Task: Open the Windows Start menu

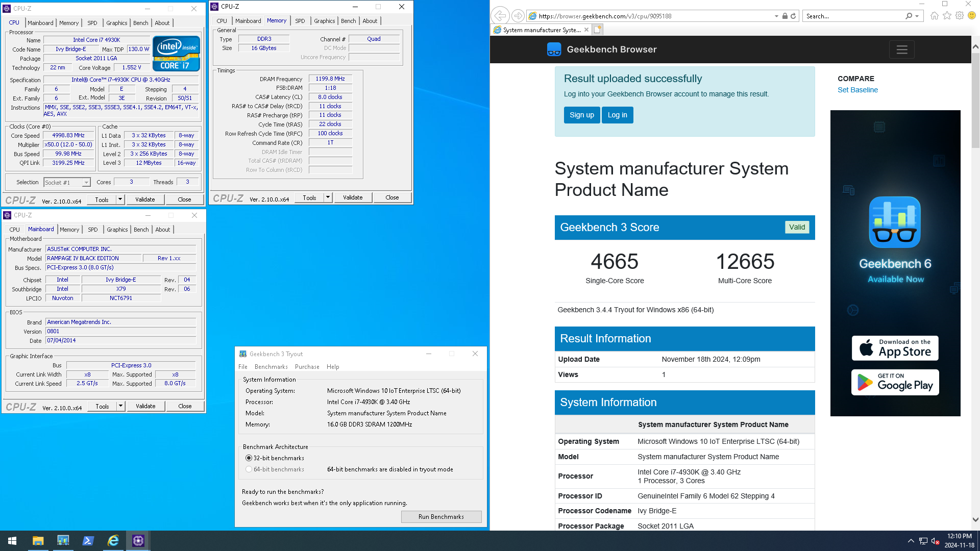Action: (x=12, y=541)
